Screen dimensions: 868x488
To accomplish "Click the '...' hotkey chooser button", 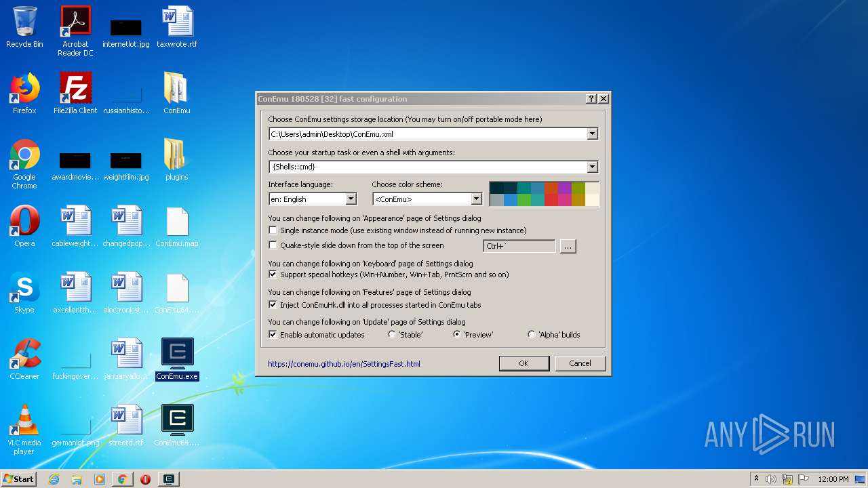I will coord(568,246).
